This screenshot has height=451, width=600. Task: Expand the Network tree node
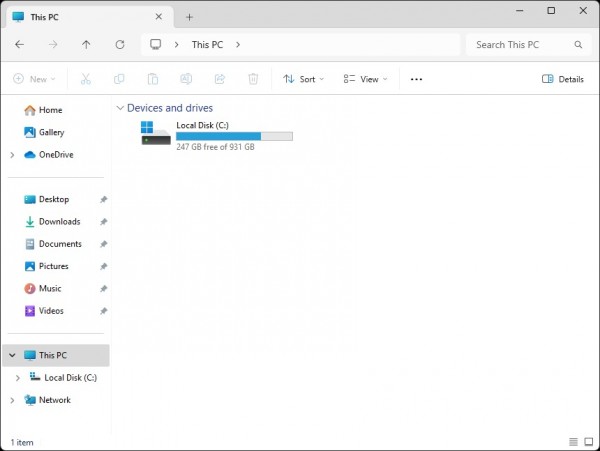(x=12, y=400)
